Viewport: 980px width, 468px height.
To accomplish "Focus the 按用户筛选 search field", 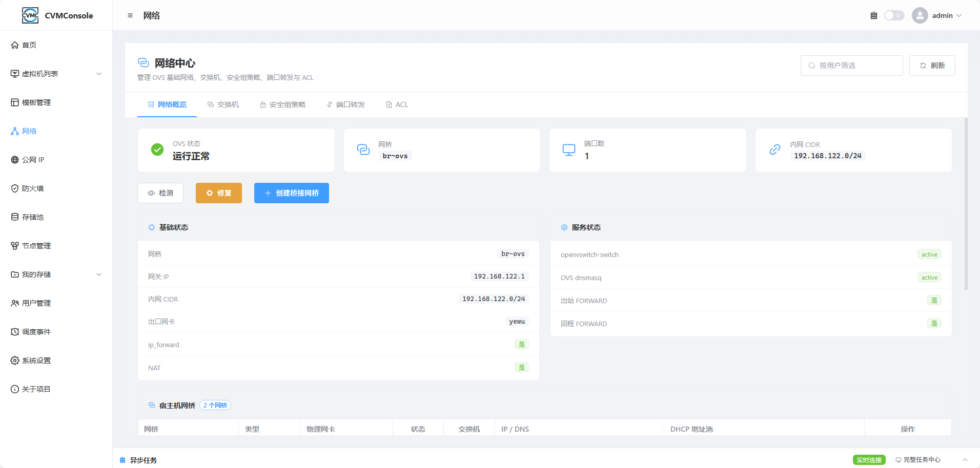I will 851,66.
